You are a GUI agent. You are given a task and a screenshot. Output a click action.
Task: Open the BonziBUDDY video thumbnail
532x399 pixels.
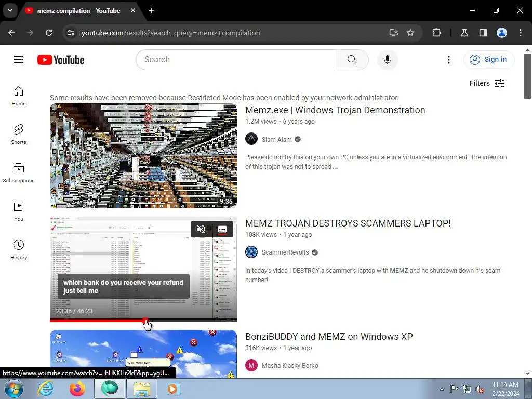(x=143, y=354)
